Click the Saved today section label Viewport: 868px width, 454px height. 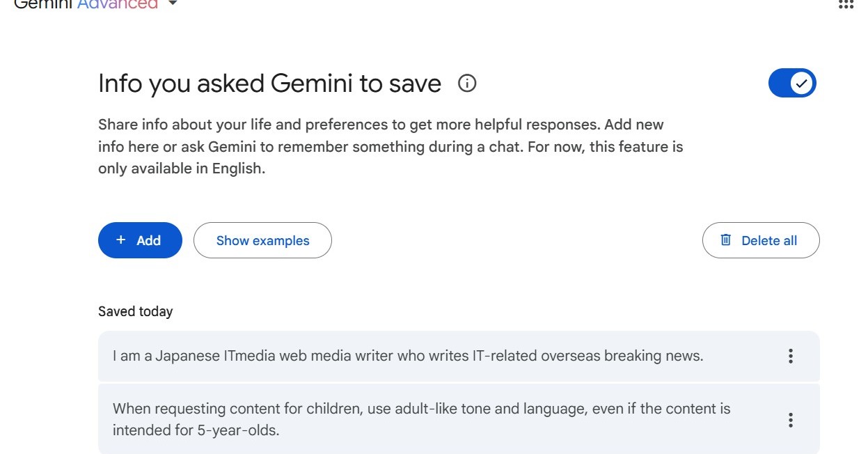135,311
